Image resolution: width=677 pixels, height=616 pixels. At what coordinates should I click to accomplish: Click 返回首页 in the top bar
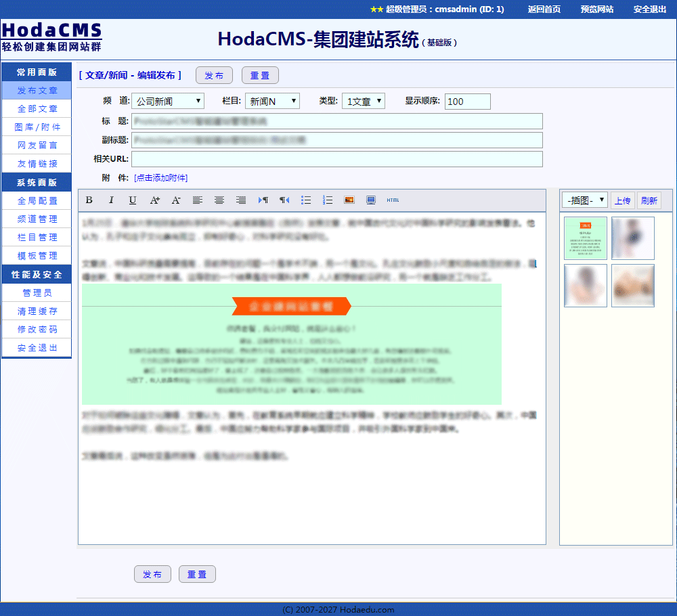coord(544,9)
